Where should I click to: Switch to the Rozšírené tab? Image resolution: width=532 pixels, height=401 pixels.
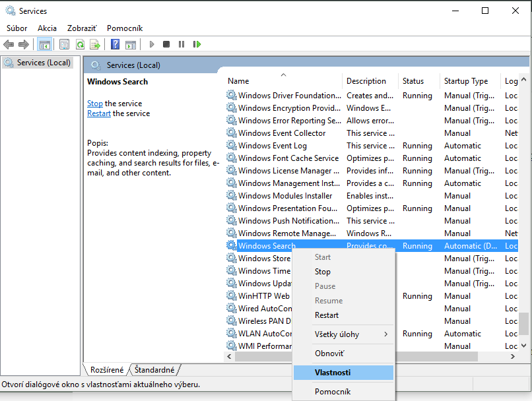point(106,370)
